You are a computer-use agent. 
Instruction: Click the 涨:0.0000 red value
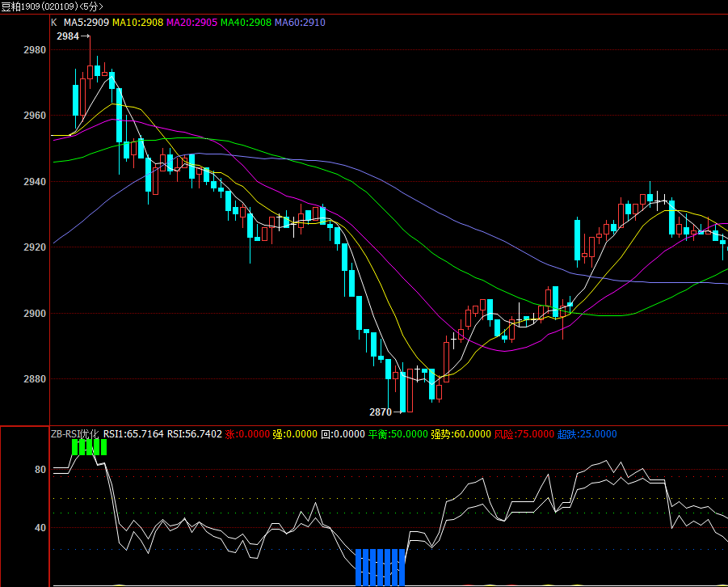click(247, 433)
